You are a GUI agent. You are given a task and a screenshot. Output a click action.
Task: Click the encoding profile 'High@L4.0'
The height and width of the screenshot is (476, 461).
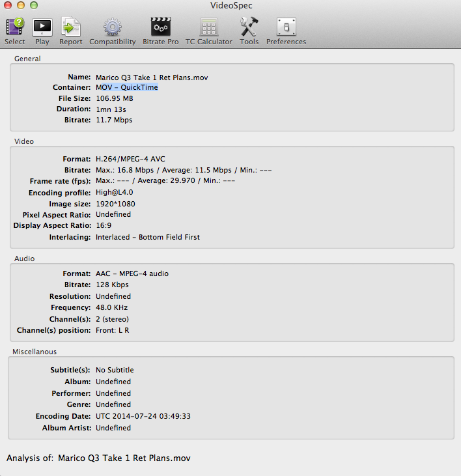tap(115, 193)
